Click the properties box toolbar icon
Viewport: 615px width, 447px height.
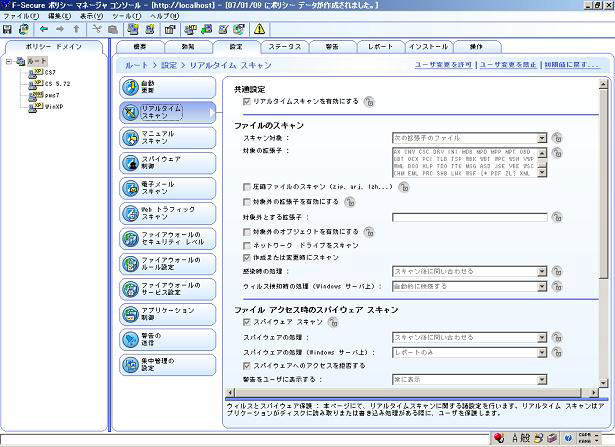tap(170, 29)
